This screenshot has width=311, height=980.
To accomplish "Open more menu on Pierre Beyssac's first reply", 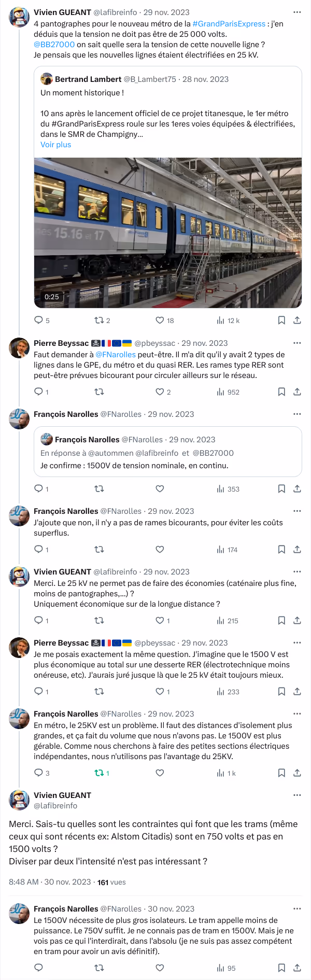I will [297, 343].
